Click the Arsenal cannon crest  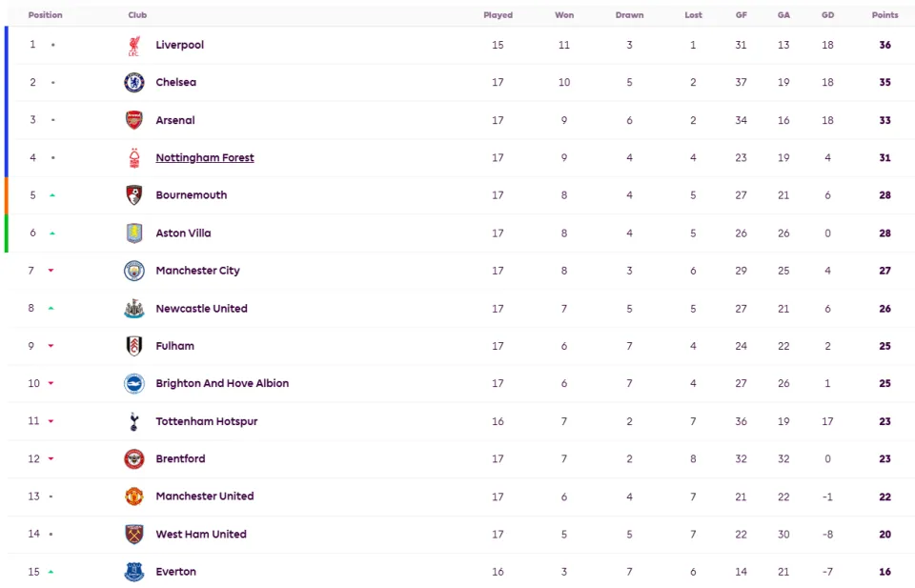[x=134, y=120]
